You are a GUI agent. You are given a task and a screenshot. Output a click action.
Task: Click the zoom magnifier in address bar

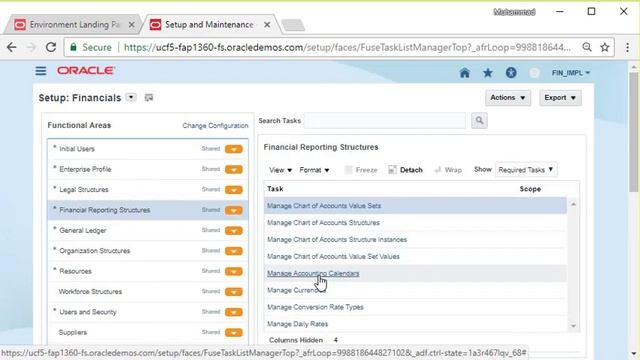tap(587, 47)
